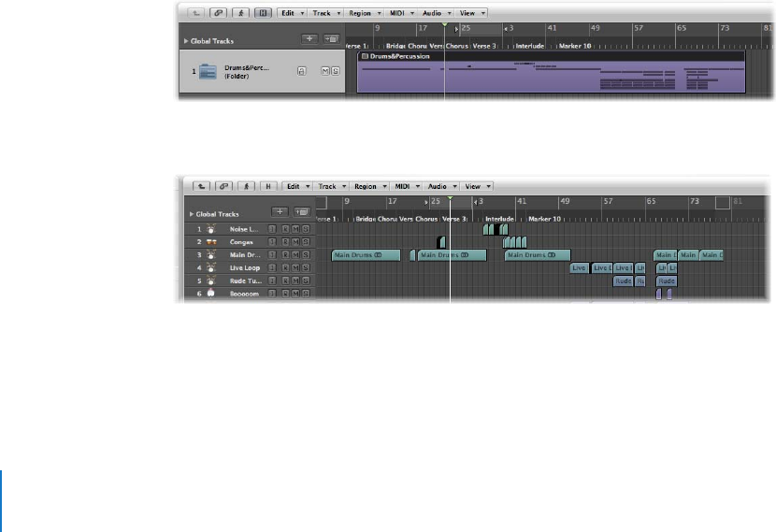Screen dimensions: 776x532
Task: Click the Marker 10 marker in lower window
Action: pos(544,219)
